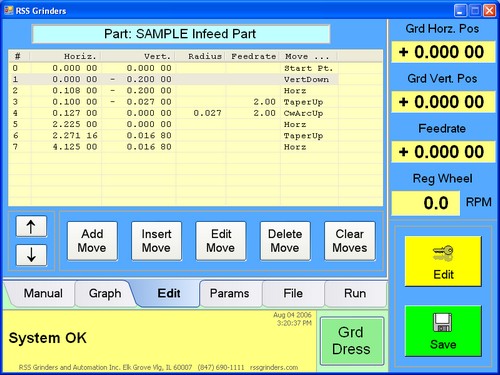
Task: Click Insert Move button
Action: [x=156, y=241]
